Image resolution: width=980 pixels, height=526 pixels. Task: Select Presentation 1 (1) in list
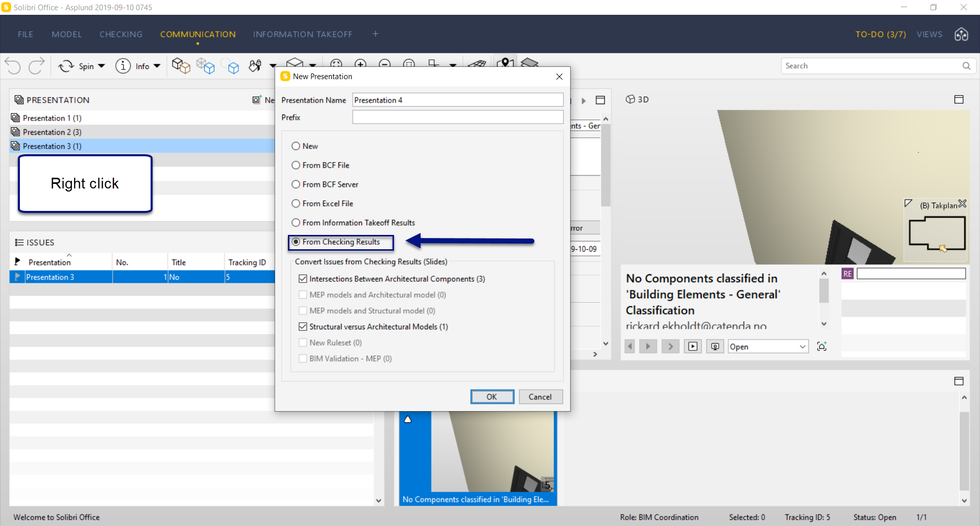pyautogui.click(x=142, y=118)
